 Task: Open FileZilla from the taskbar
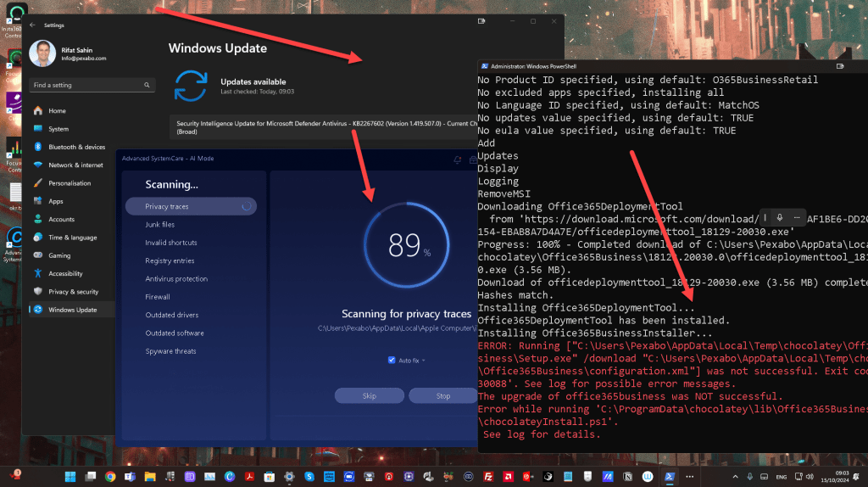click(488, 477)
